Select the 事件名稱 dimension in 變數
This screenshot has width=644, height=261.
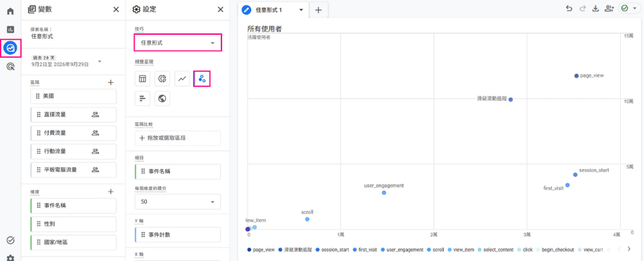[73, 206]
